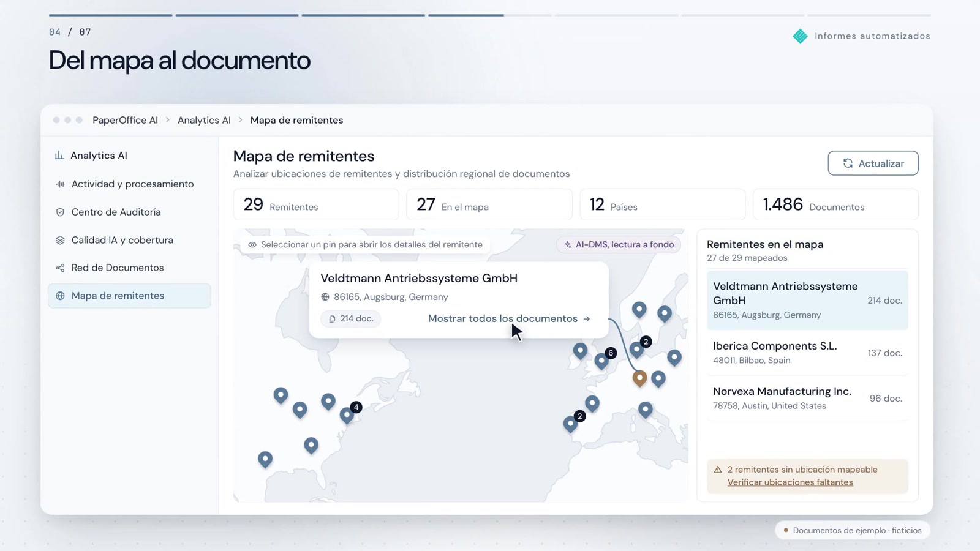Click the Documentos de ejemplo · ficticios tag
This screenshot has height=551, width=980.
click(x=853, y=530)
